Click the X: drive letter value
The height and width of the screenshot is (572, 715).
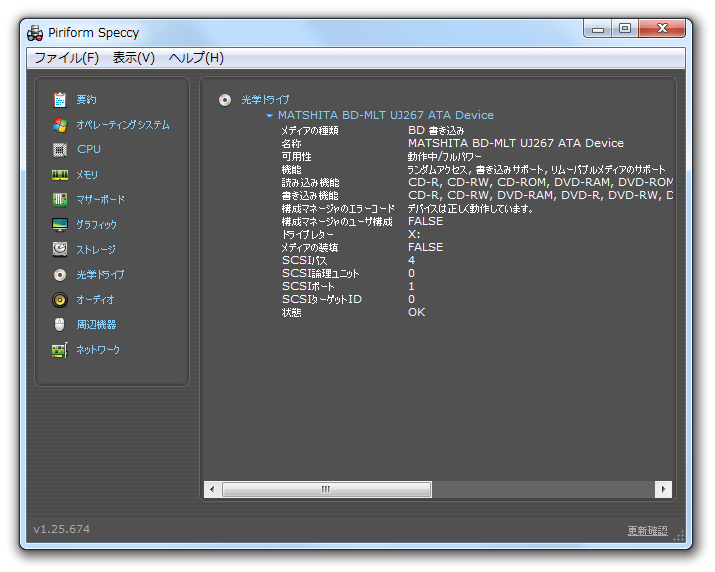pos(414,235)
